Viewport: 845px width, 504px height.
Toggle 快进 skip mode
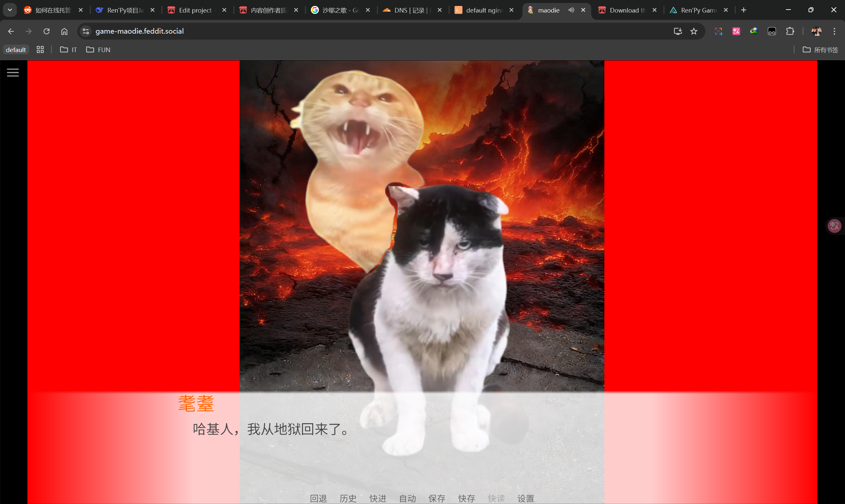(378, 498)
